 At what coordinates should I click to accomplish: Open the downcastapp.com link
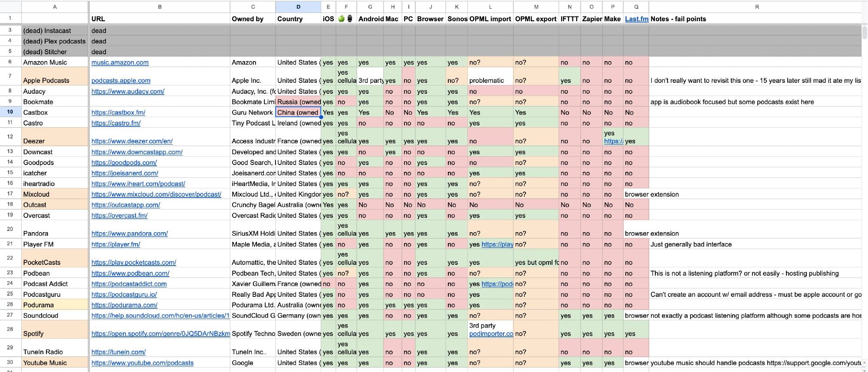coord(137,152)
